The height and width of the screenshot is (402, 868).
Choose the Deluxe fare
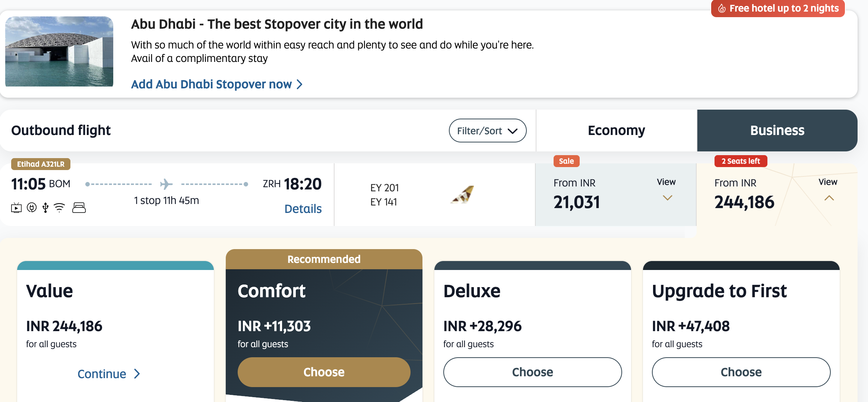pos(532,372)
